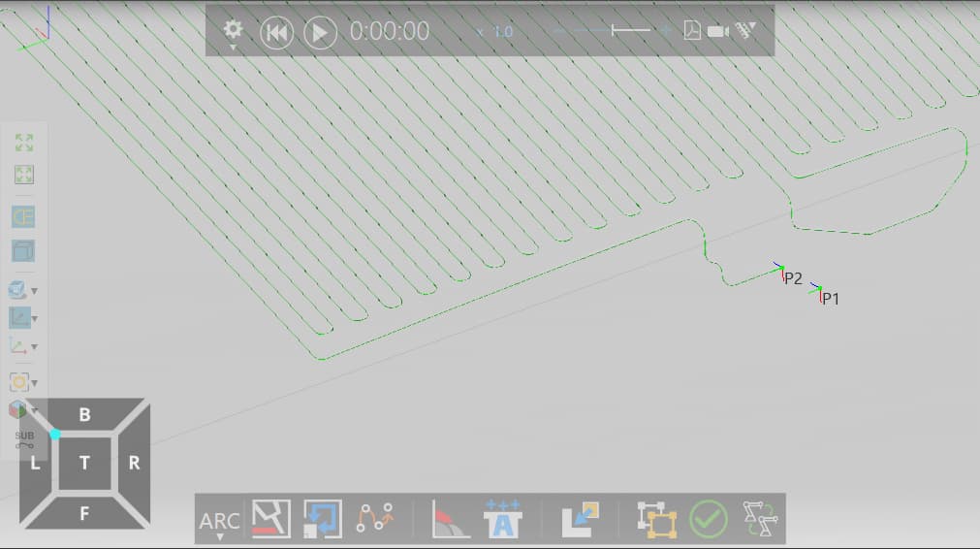Expand the coordinate axes dropdown arrow

(x=35, y=347)
